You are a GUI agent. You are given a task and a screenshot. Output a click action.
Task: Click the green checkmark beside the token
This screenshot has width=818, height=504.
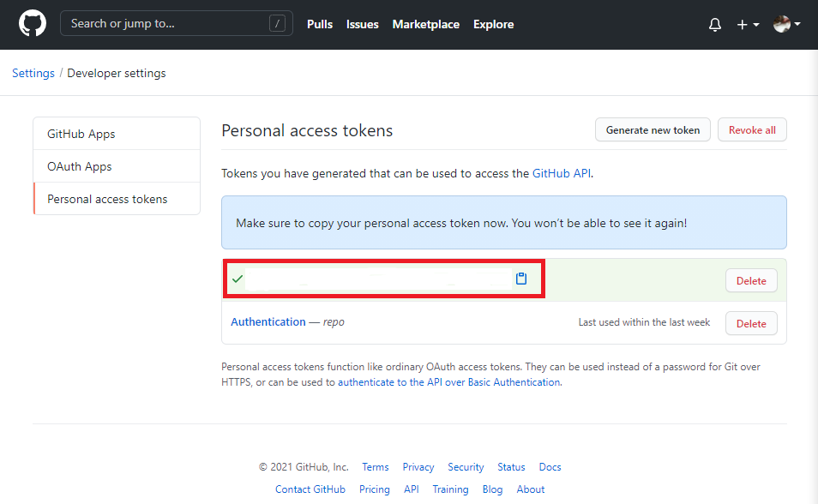238,279
